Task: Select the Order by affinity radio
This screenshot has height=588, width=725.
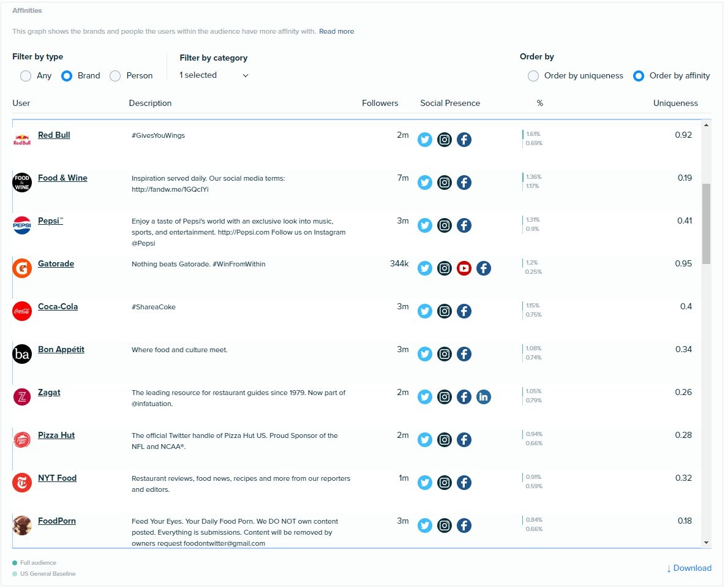Action: [639, 76]
